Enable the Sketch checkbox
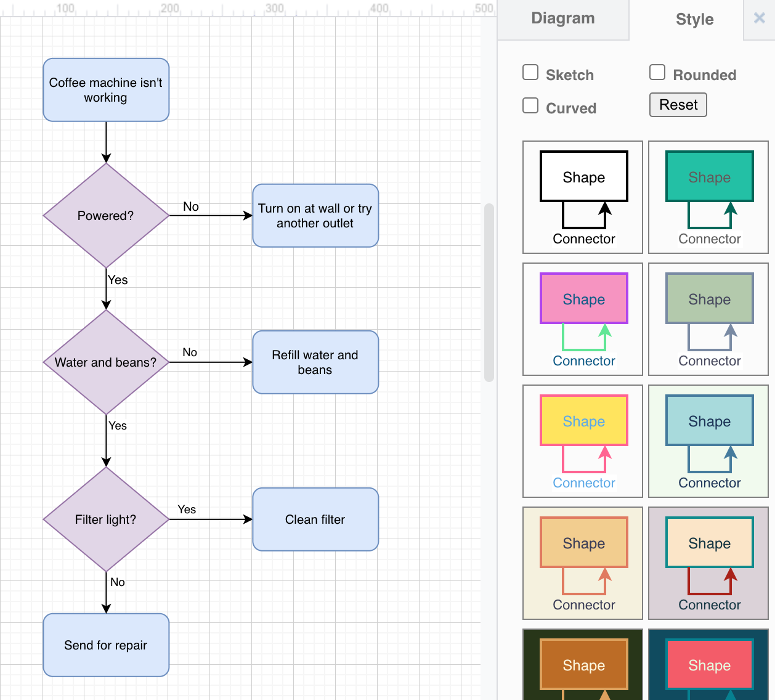The image size is (775, 700). (x=530, y=72)
